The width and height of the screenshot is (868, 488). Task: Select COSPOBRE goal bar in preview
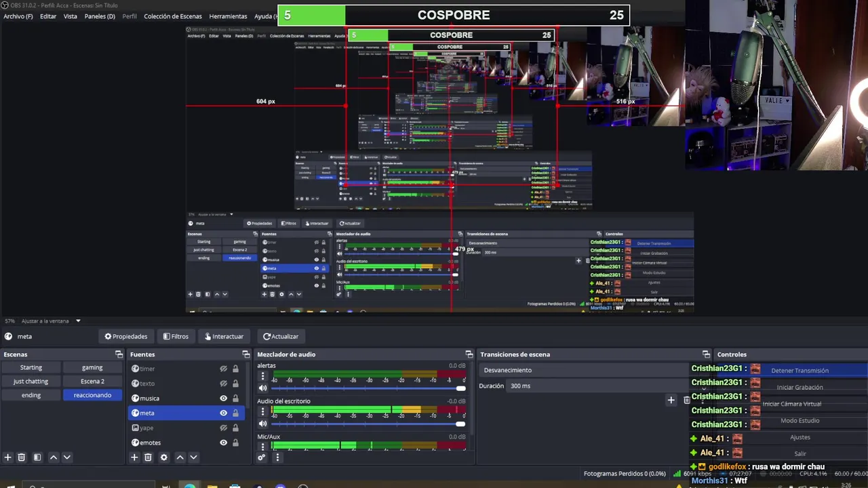454,15
